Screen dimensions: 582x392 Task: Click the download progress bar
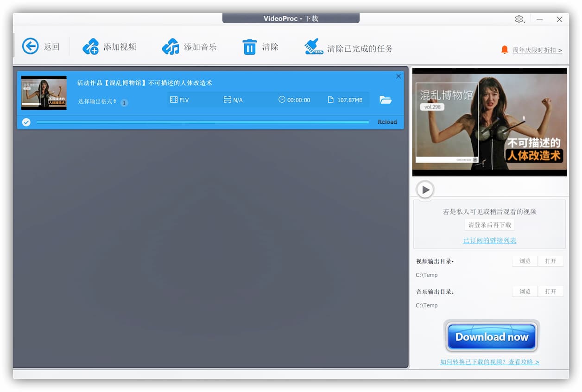[x=203, y=122]
